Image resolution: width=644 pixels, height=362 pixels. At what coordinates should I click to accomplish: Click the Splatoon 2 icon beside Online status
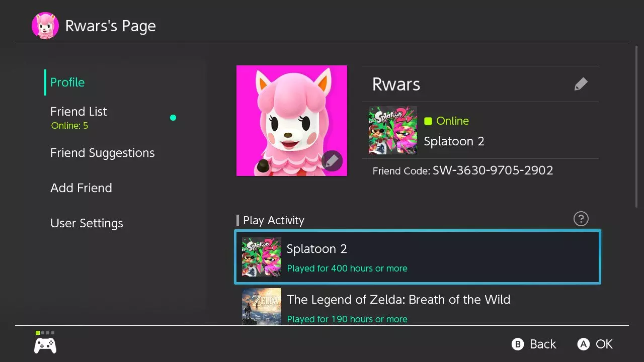(x=392, y=130)
